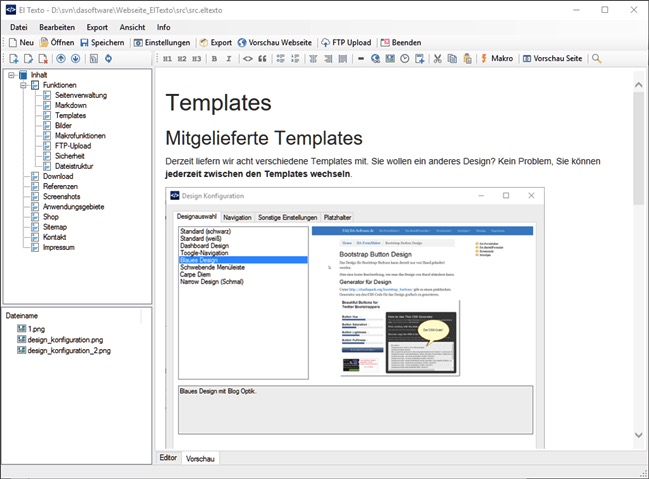Click Speichern to save
Image resolution: width=649 pixels, height=479 pixels.
tap(102, 43)
